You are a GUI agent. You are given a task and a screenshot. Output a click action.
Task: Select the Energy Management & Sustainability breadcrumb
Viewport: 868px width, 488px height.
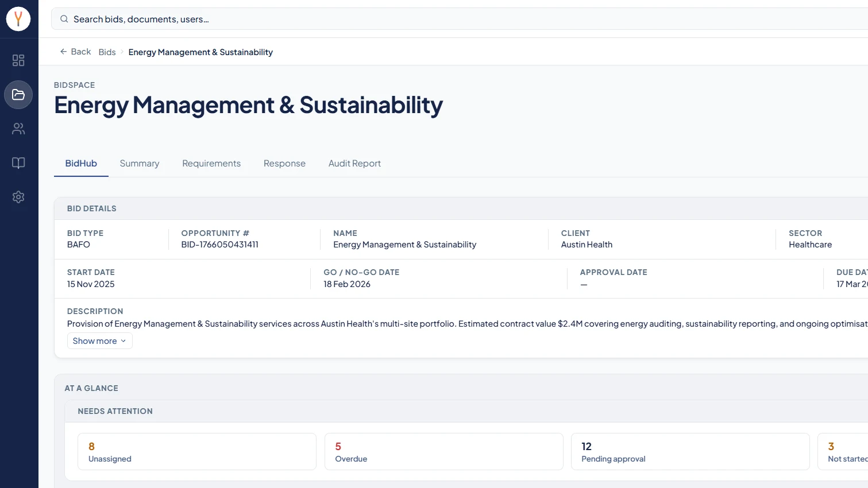200,52
